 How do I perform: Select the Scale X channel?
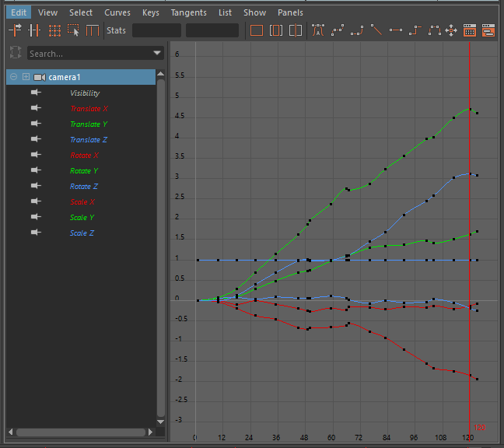coord(82,201)
